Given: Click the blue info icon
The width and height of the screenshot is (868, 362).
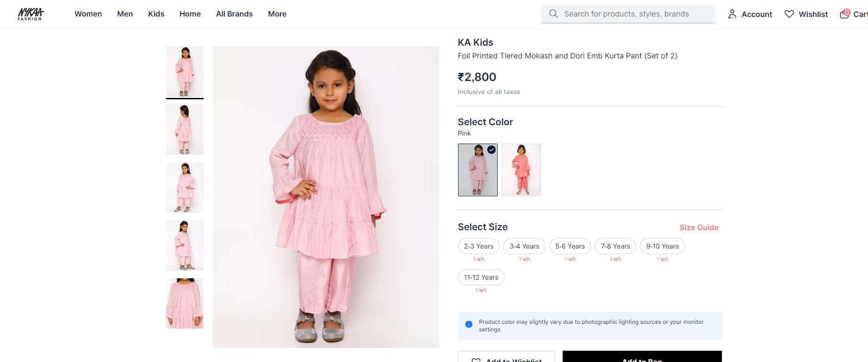Looking at the screenshot, I should click(469, 324).
